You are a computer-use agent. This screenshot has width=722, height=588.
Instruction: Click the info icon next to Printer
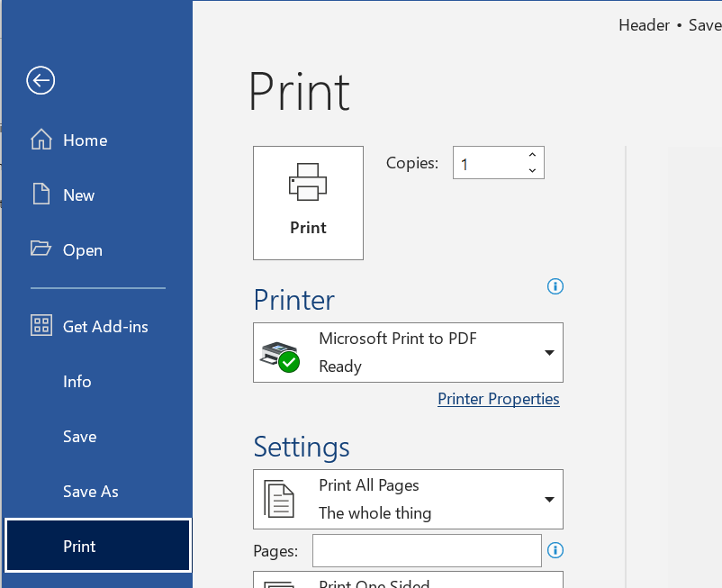pos(555,286)
